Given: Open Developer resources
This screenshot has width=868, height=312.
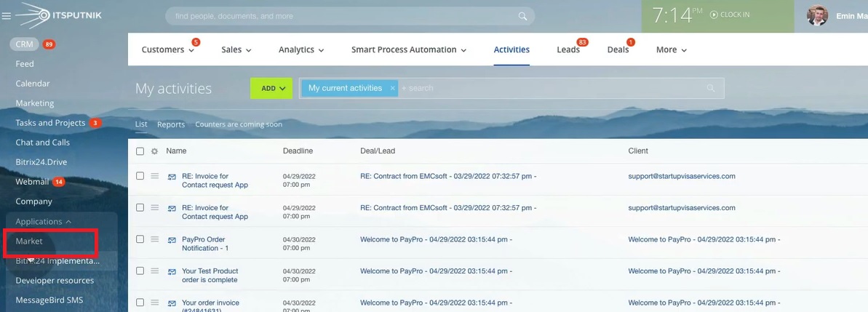Looking at the screenshot, I should pos(55,281).
